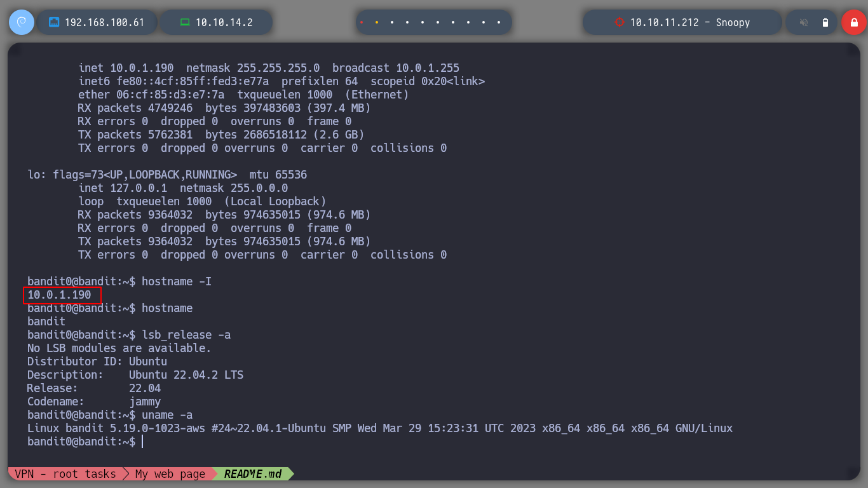This screenshot has height=488, width=868.
Task: Click the red target crosshair icon
Action: click(620, 22)
